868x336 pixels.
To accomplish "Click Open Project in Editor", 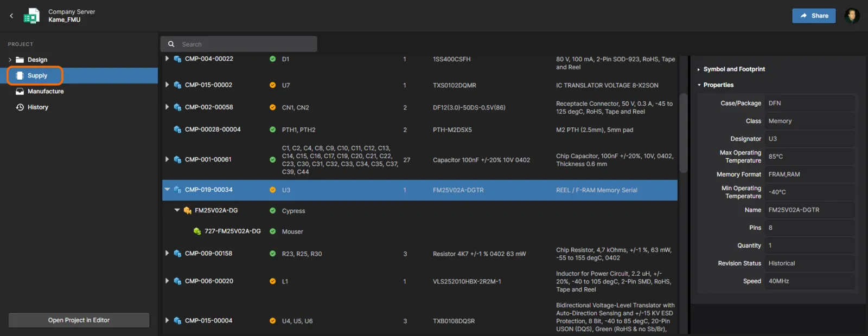I will click(79, 320).
